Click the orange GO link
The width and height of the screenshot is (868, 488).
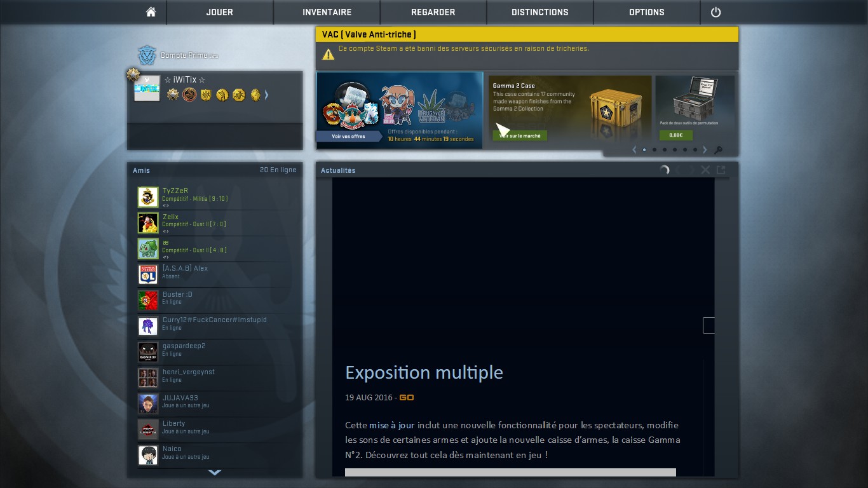click(x=407, y=398)
